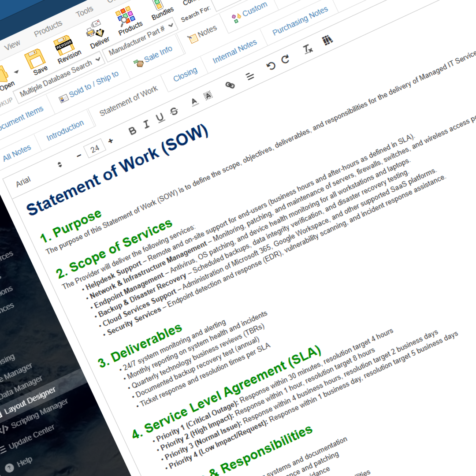Click the Help question mark icon
476x476 pixels.
pyautogui.click(x=9, y=468)
